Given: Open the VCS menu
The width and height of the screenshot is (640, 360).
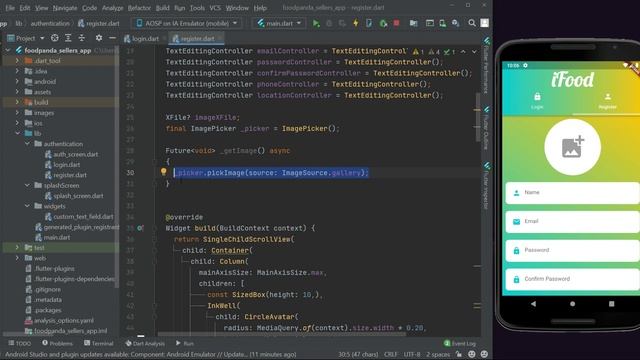Looking at the screenshot, I should [215, 8].
